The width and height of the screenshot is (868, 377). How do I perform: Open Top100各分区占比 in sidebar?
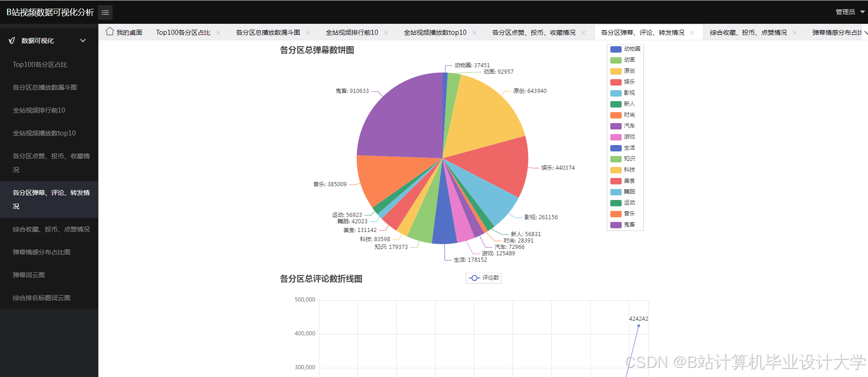49,65
